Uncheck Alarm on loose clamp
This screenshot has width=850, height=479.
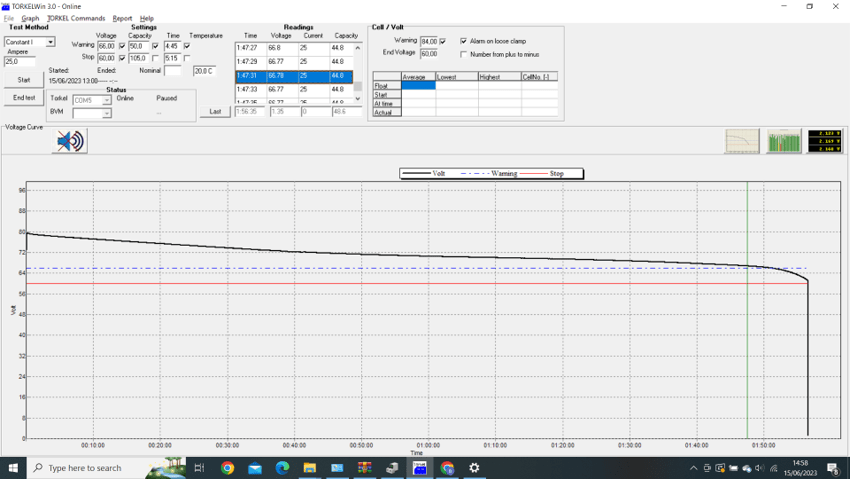pos(464,41)
